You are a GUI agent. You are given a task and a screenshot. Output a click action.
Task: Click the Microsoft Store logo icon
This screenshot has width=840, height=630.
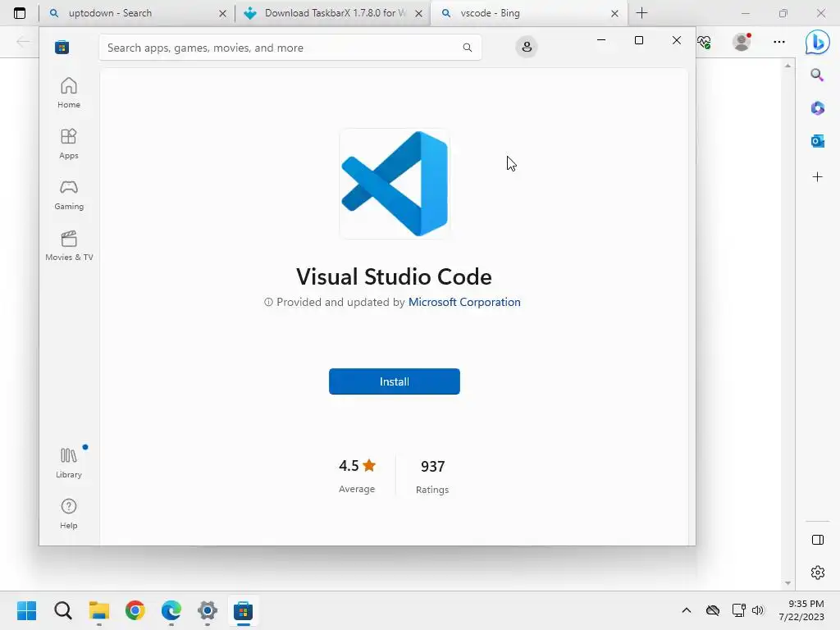pyautogui.click(x=62, y=47)
